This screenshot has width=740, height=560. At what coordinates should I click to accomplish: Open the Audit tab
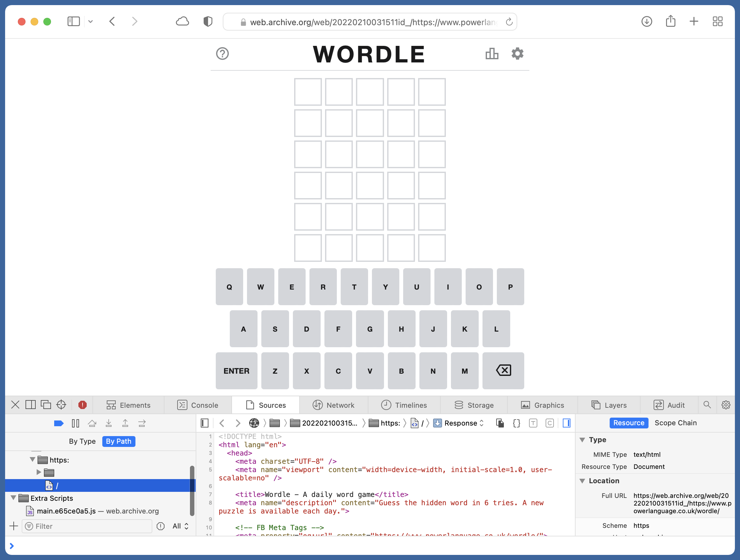tap(669, 405)
